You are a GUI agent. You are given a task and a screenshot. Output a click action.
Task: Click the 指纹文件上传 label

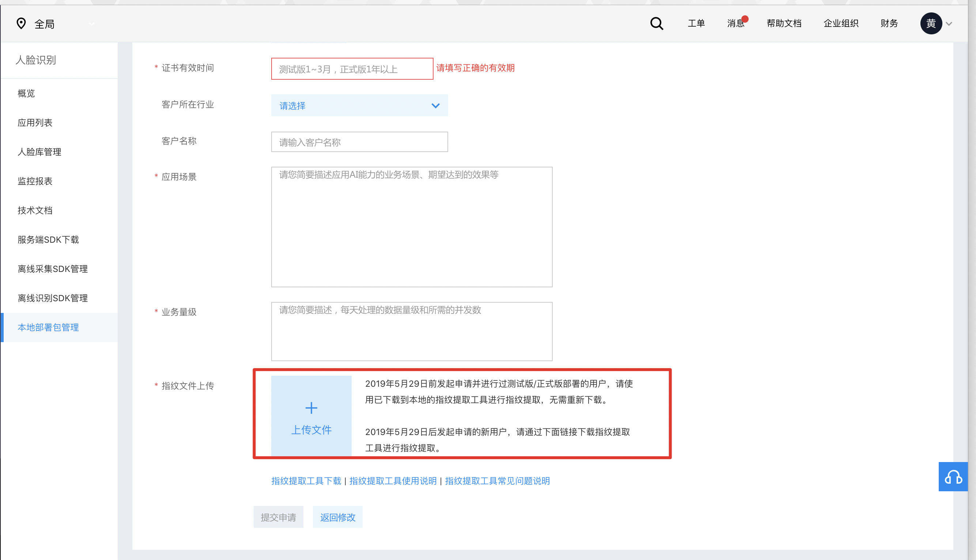tap(188, 386)
